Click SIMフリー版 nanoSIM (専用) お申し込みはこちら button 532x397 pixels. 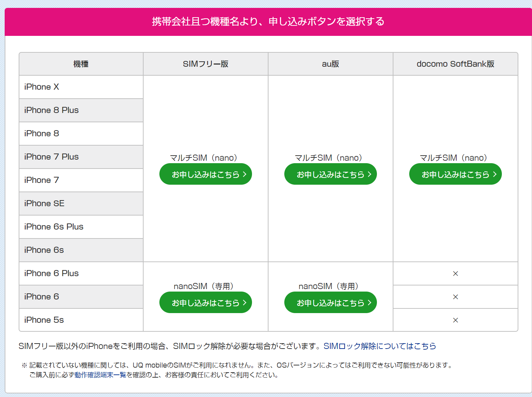206,302
